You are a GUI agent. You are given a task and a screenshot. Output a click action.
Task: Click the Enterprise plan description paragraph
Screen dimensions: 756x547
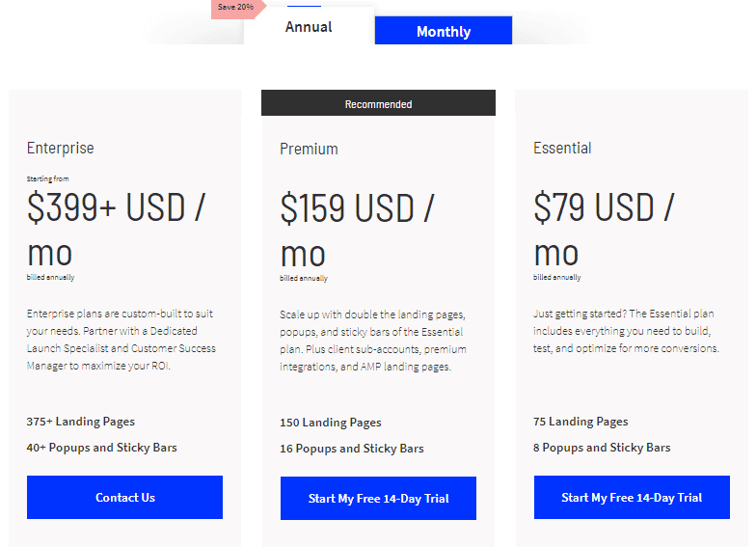tap(121, 340)
